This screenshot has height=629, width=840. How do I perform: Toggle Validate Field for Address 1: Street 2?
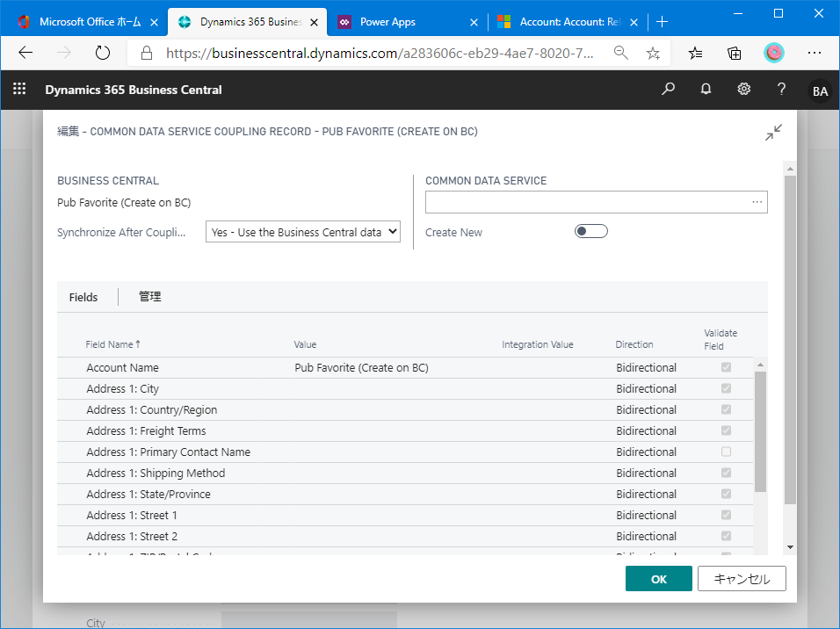coord(726,536)
